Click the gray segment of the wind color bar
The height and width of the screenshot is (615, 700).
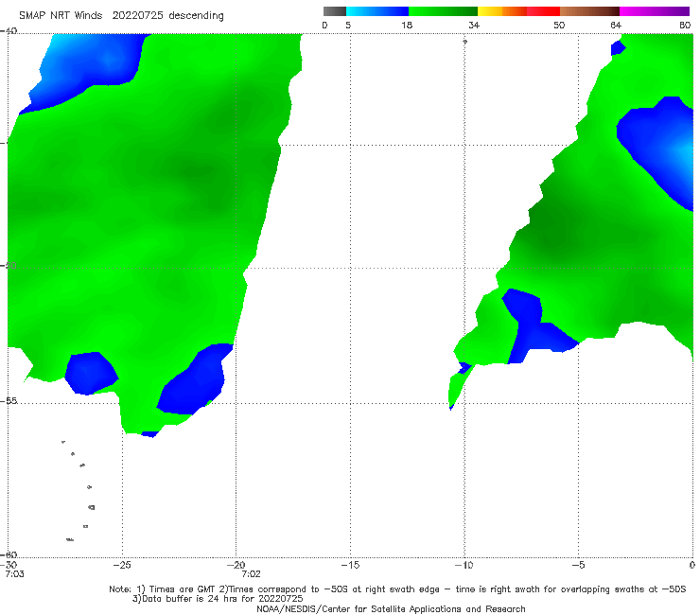tap(335, 11)
